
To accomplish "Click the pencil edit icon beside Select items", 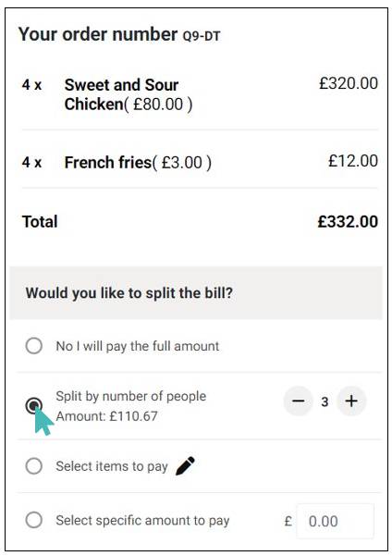I will point(185,465).
